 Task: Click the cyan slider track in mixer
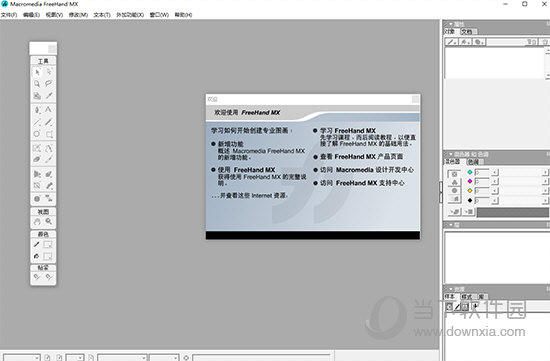[x=521, y=172]
